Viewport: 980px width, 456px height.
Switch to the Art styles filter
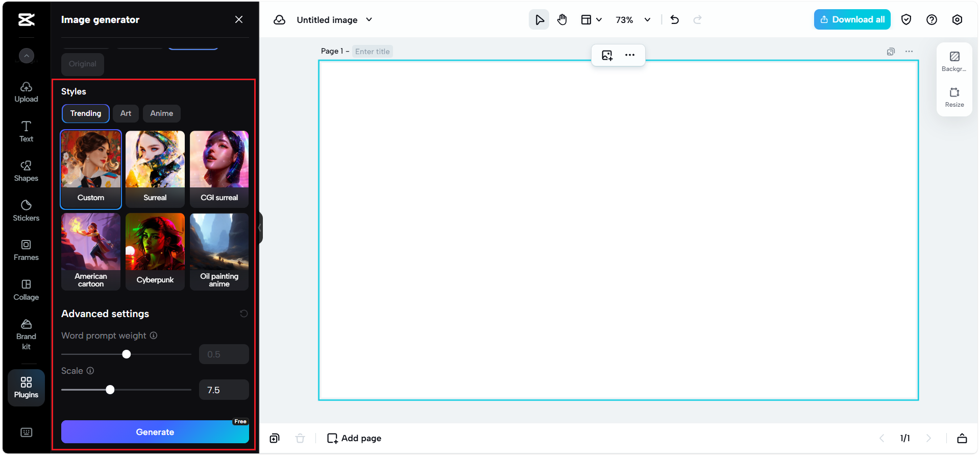click(126, 113)
